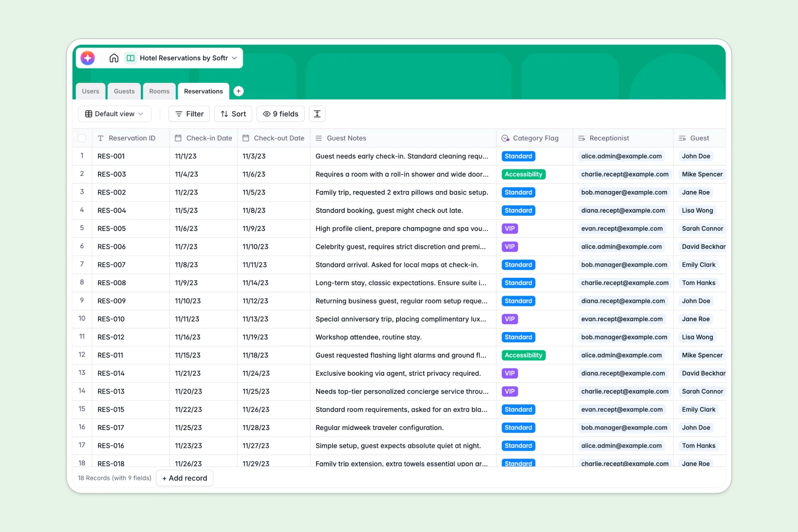Click row number 7

[82, 265]
